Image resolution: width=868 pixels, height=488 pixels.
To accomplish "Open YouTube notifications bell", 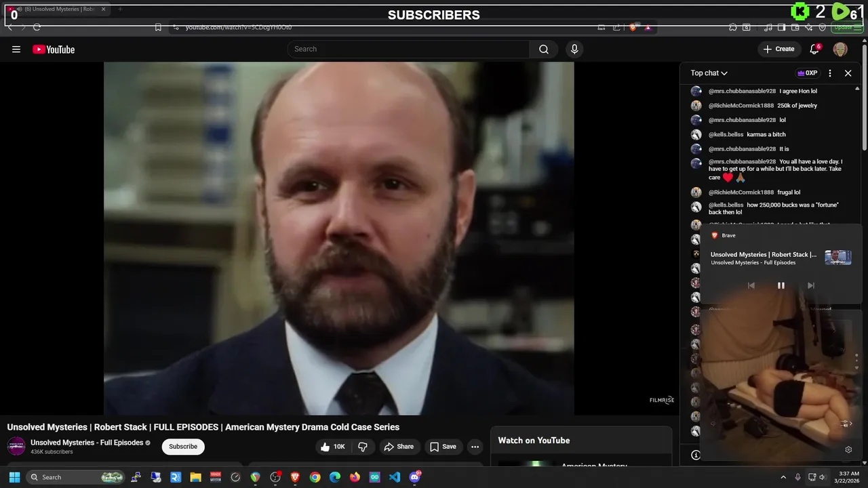I will click(815, 49).
